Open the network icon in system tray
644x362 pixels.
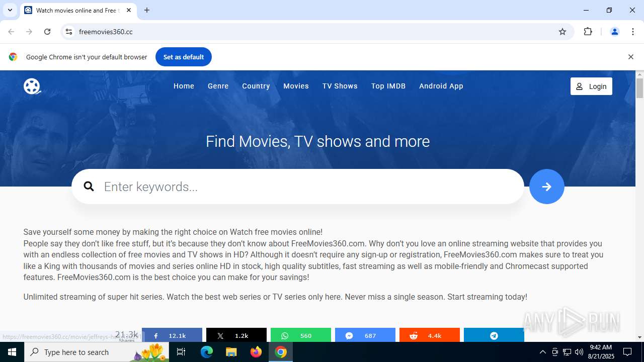tap(567, 352)
